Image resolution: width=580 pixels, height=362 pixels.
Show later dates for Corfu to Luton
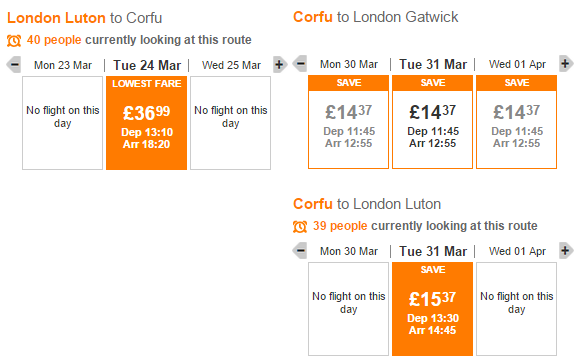pyautogui.click(x=566, y=251)
